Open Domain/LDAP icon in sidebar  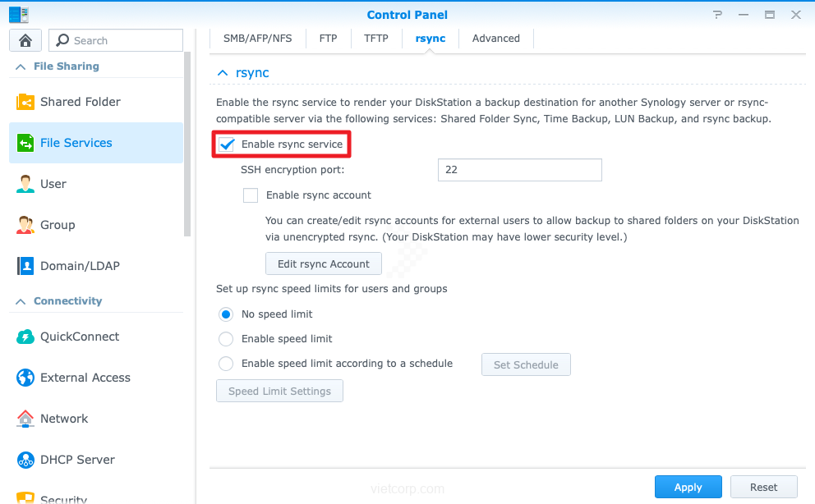coord(25,266)
